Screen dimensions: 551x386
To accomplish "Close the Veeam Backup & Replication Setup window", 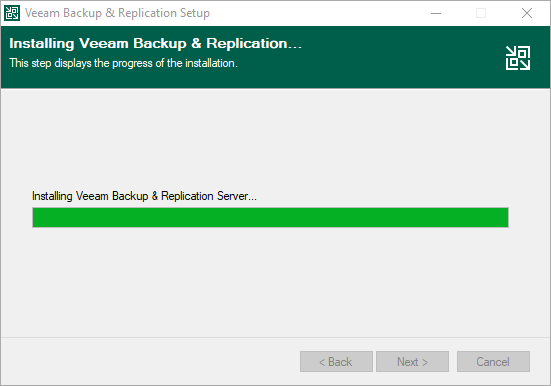I will pos(526,13).
